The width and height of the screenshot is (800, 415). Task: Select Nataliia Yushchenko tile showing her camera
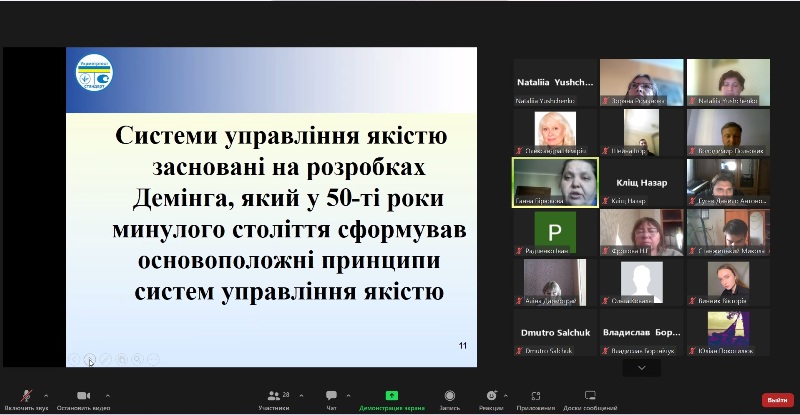(x=729, y=82)
